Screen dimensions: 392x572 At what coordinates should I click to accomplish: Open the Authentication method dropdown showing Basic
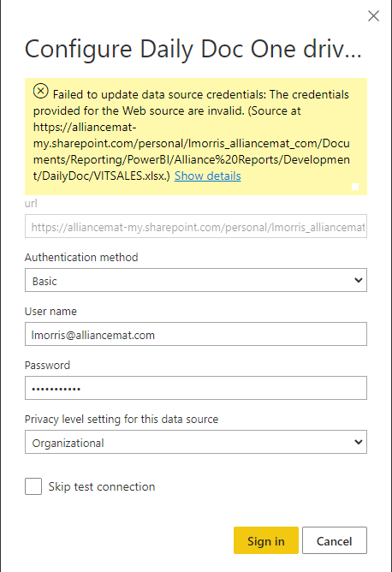pos(196,280)
